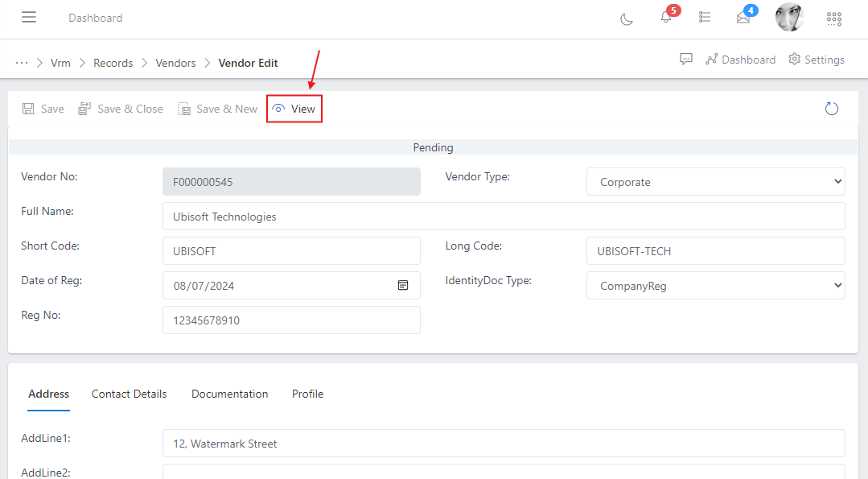Open the comments chat bubble icon

pyautogui.click(x=686, y=59)
